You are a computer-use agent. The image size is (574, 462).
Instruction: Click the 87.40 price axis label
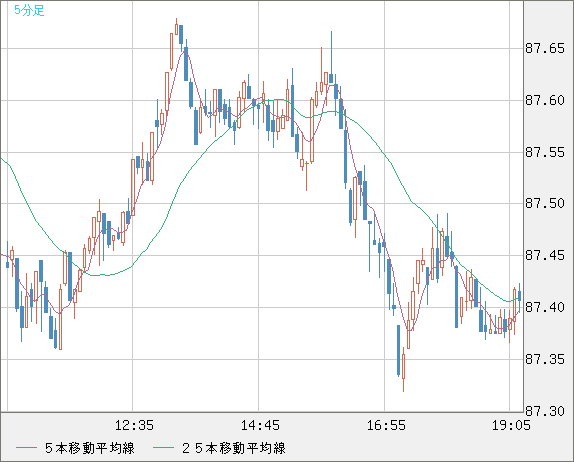coord(545,307)
